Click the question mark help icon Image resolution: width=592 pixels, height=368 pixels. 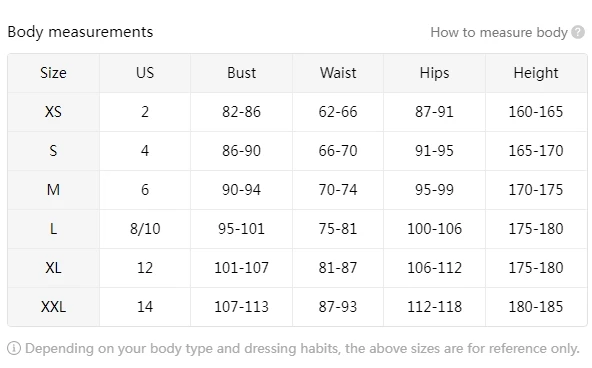click(x=578, y=32)
